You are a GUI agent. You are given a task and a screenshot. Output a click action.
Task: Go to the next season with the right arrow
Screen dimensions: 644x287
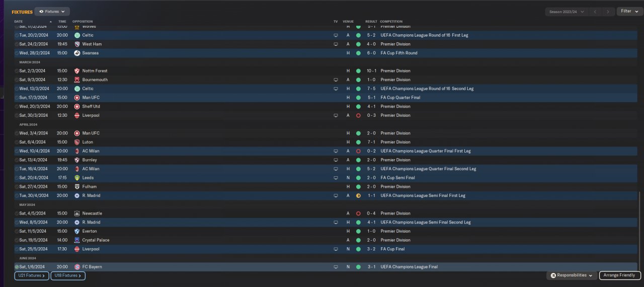click(x=608, y=12)
